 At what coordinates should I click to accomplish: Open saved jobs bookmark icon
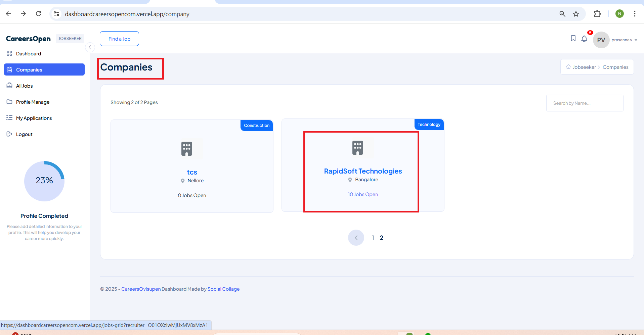coord(573,39)
